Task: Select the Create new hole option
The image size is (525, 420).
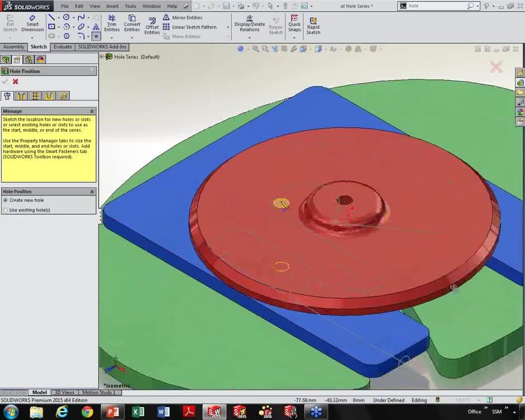Action: 6,200
